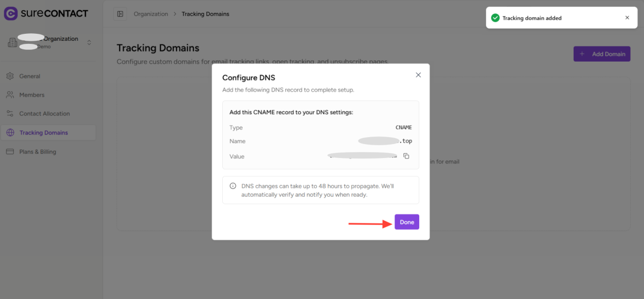Screen dimensions: 644x299
Task: Click the General settings gear icon
Action: (x=10, y=76)
